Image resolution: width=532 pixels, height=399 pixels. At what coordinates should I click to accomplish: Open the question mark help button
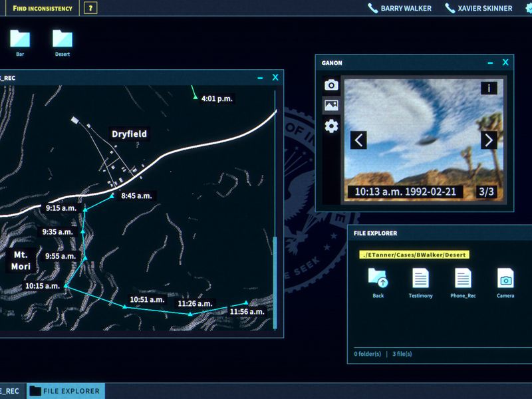coord(90,8)
